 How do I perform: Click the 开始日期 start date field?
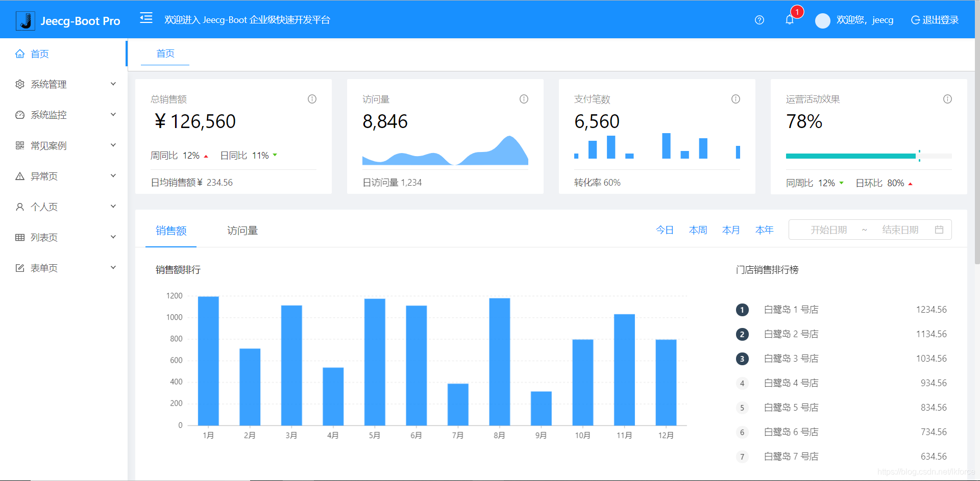click(828, 230)
